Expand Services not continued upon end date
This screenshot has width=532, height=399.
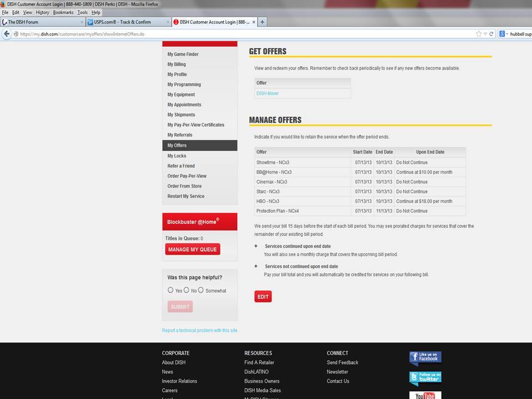tap(256, 267)
